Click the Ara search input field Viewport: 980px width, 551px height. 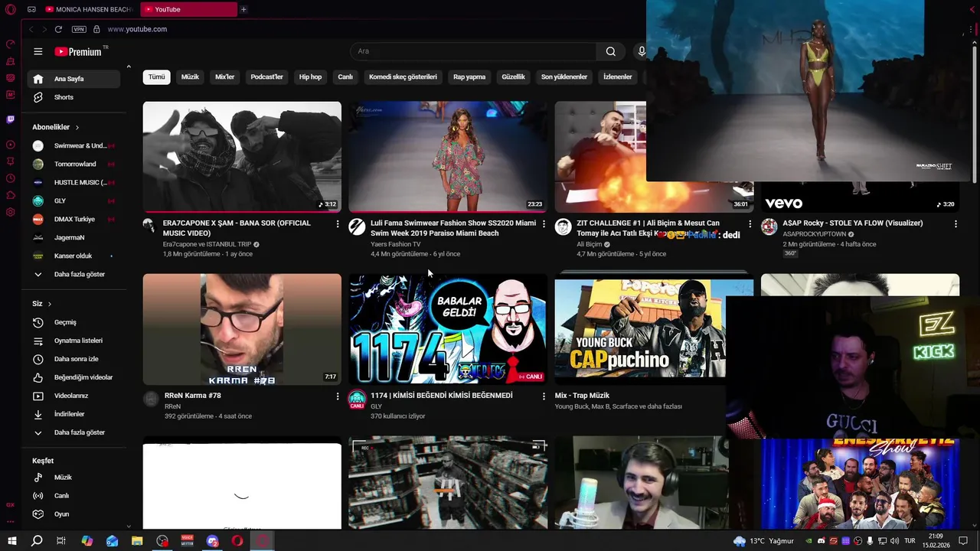click(473, 51)
